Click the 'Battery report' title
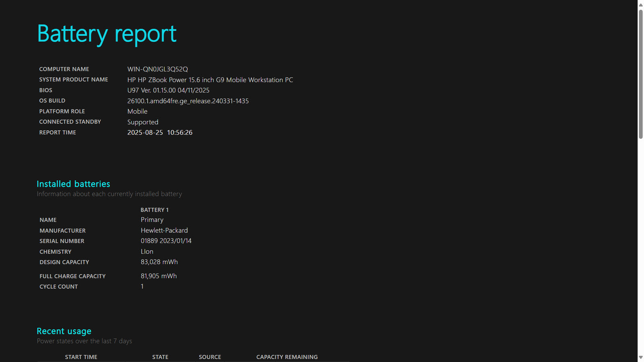 click(107, 34)
